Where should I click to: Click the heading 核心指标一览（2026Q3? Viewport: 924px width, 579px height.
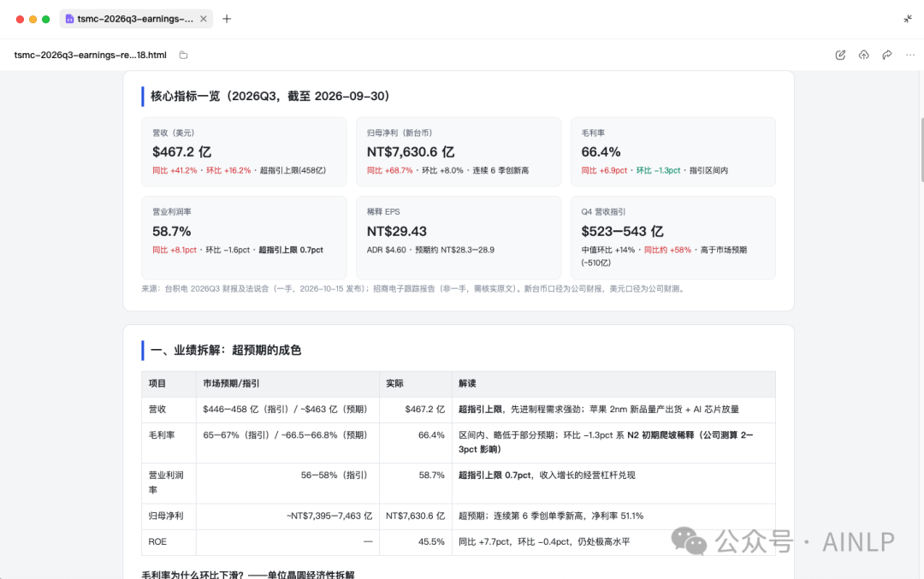(269, 96)
